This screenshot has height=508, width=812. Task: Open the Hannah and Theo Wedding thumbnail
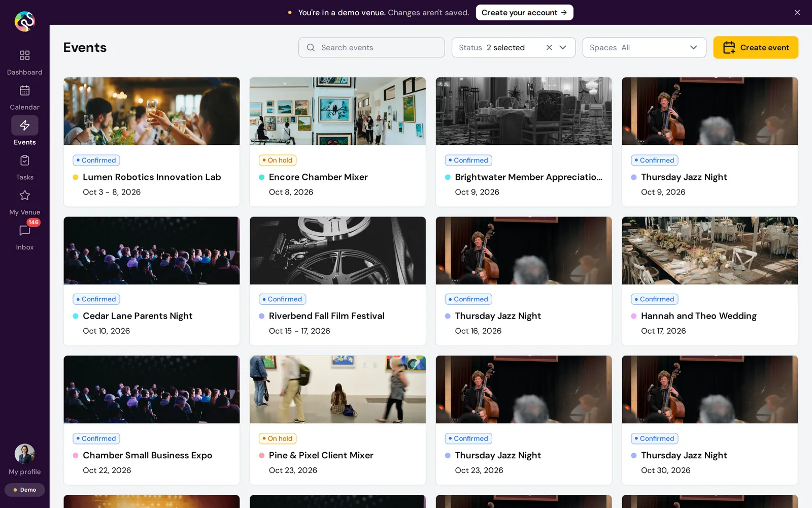pos(709,250)
